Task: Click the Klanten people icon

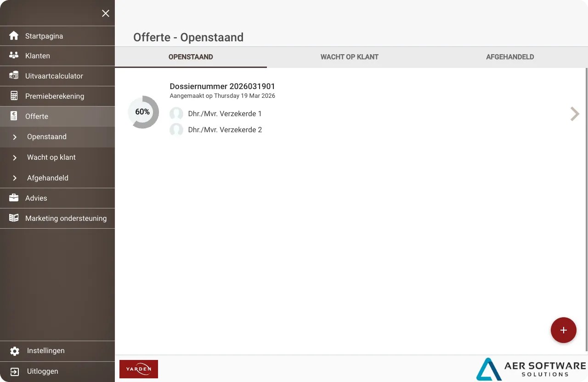Action: click(14, 56)
